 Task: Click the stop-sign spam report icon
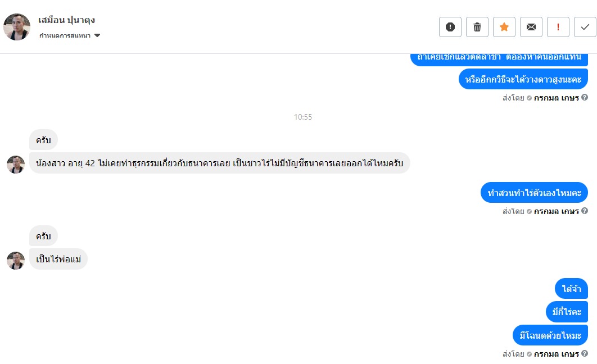click(x=450, y=27)
